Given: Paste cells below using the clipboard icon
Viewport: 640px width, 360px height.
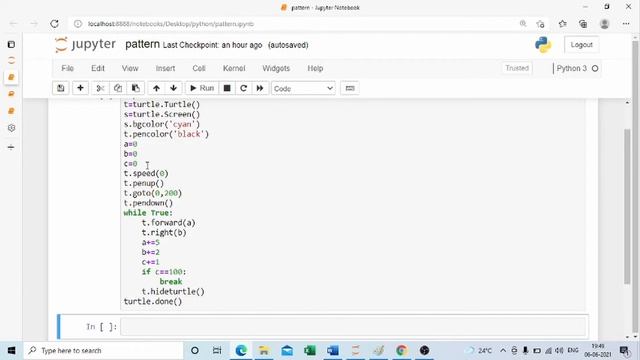Looking at the screenshot, I should point(136,88).
